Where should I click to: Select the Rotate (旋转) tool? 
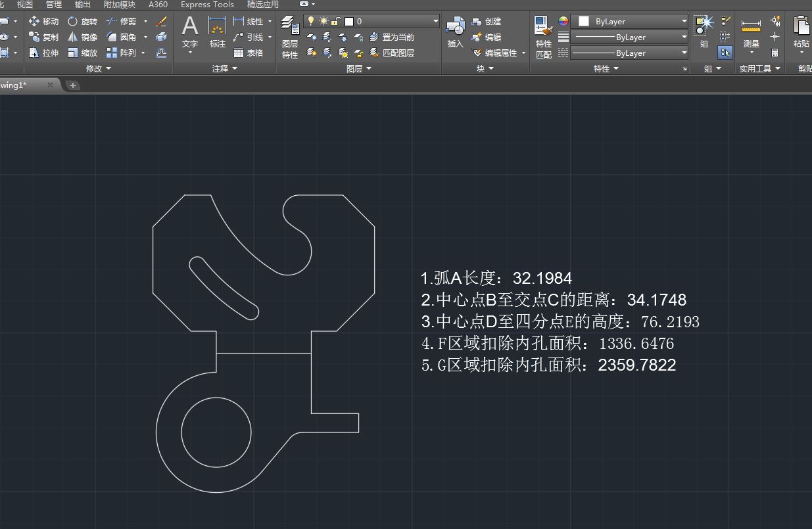[82, 21]
